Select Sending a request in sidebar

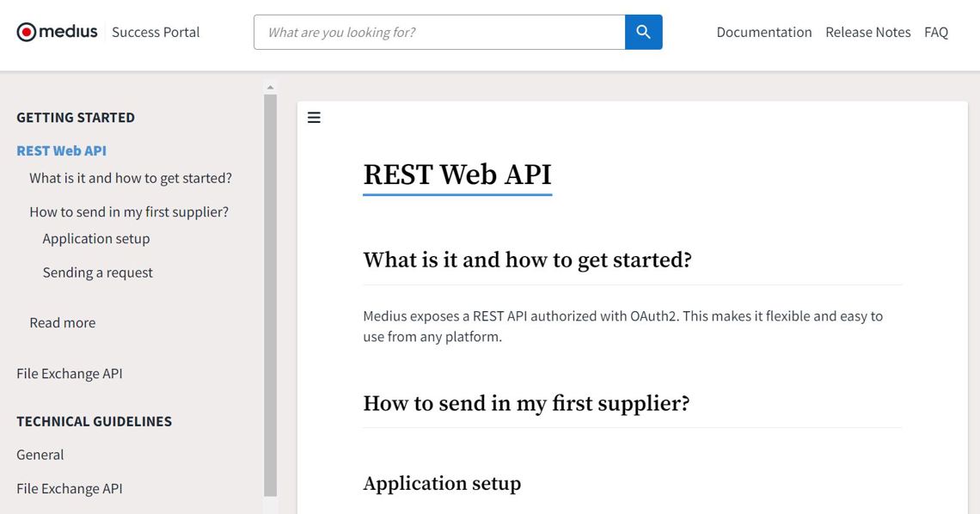98,272
